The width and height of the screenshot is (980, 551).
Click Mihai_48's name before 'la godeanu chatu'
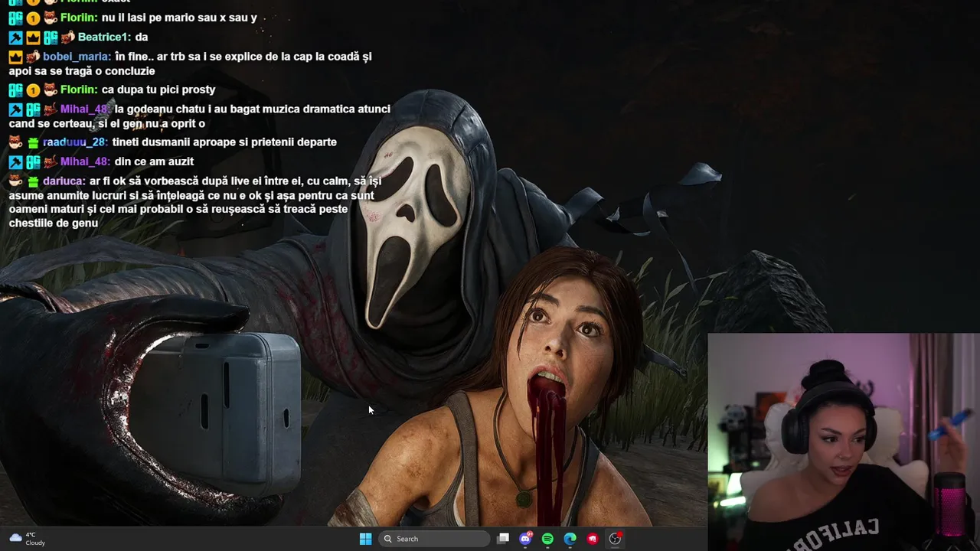[84, 109]
